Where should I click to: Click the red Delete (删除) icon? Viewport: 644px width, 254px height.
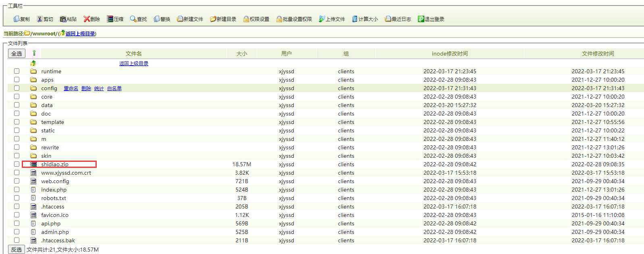pos(86,19)
